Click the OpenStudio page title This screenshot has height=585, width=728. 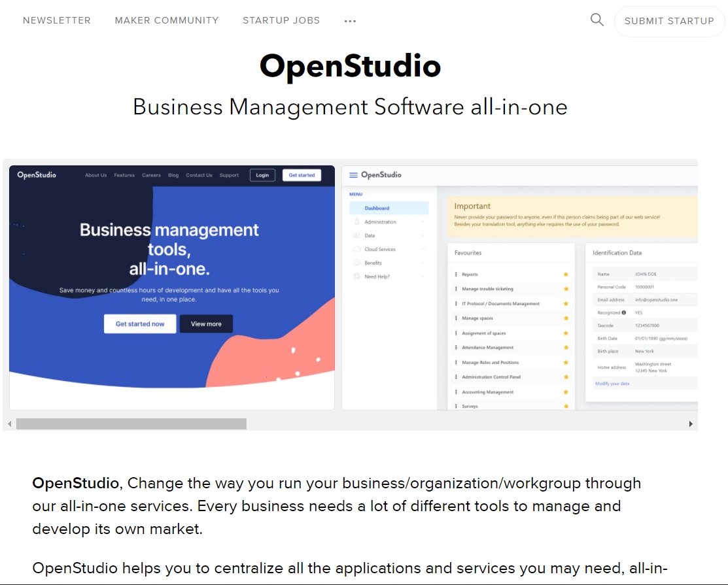(x=350, y=66)
